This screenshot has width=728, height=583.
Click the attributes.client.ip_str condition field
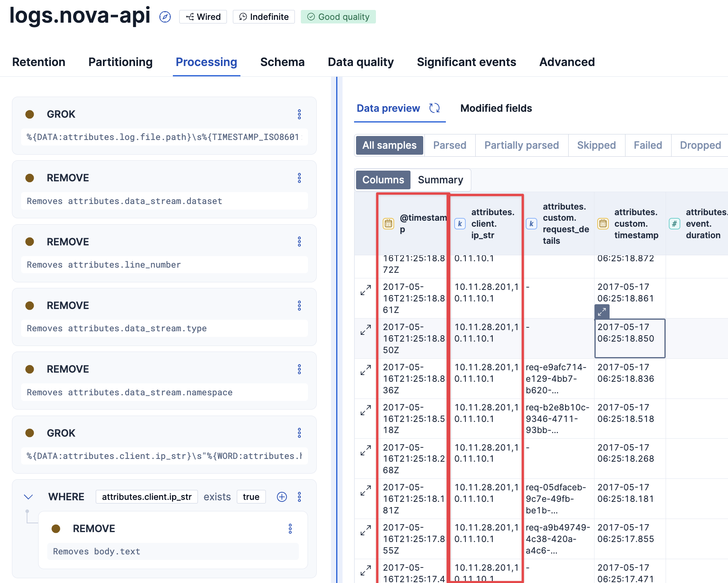coord(147,497)
